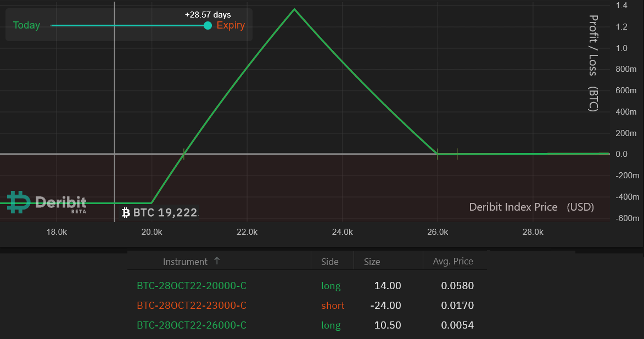The width and height of the screenshot is (644, 339).
Task: Click the 14.00 size cell
Action: [388, 286]
